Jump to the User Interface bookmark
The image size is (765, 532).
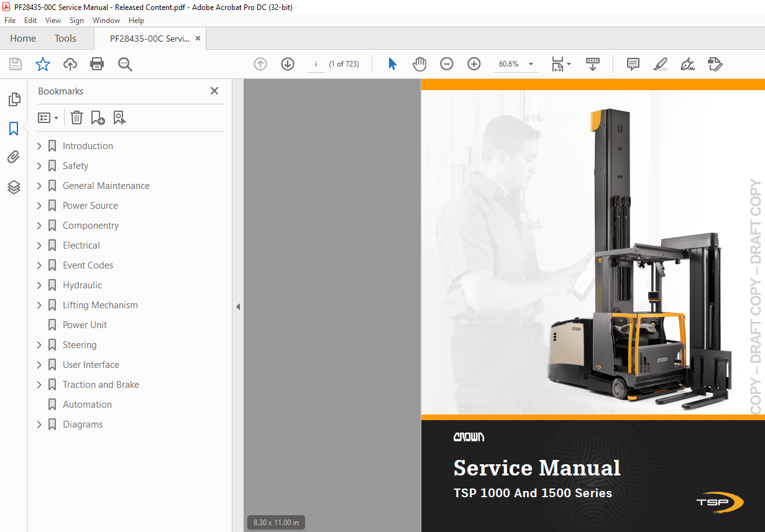click(x=91, y=365)
